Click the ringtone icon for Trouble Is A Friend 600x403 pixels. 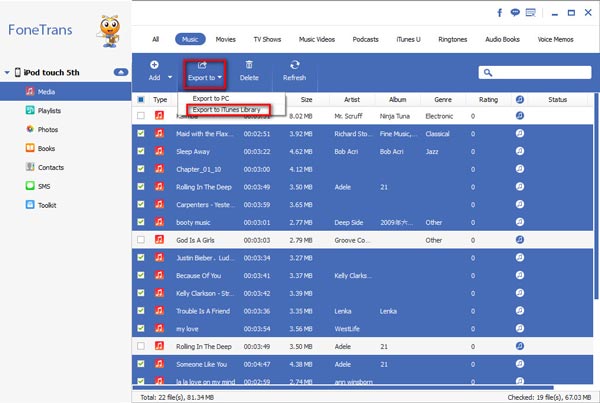[x=520, y=310]
